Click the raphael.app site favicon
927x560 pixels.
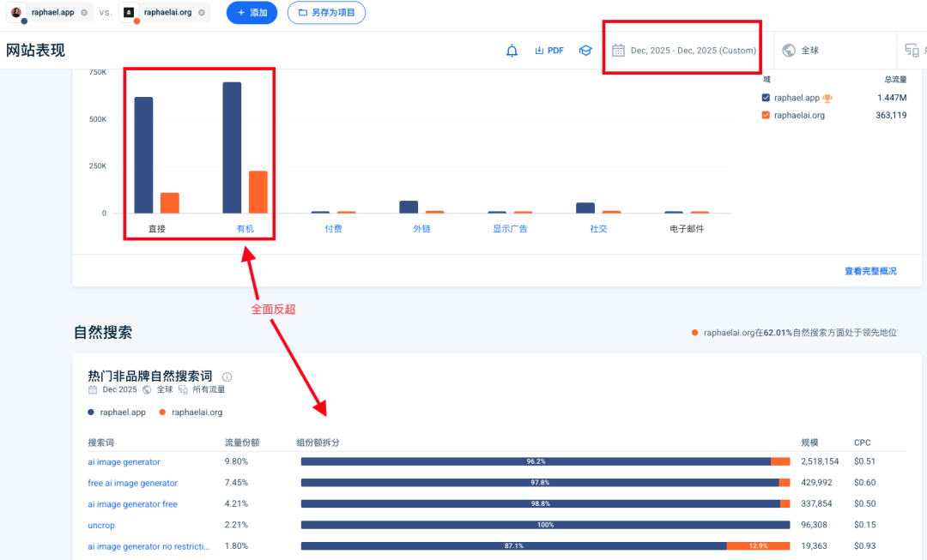coord(16,12)
